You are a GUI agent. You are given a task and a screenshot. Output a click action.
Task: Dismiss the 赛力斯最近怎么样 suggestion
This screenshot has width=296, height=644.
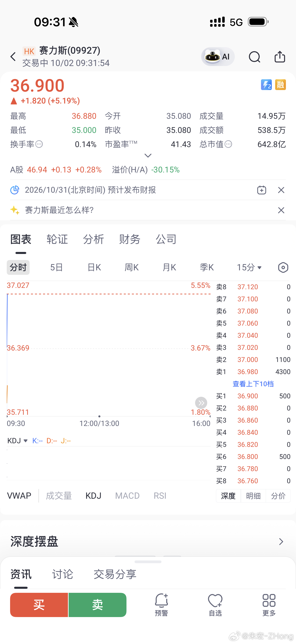(281, 210)
